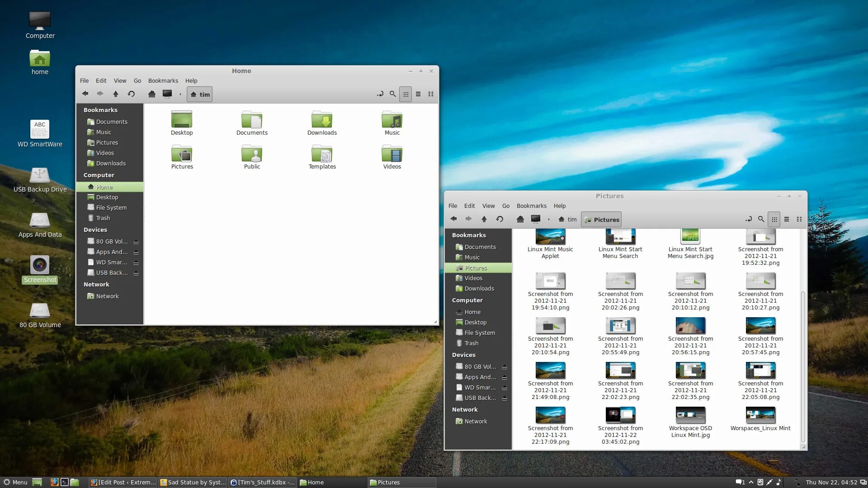The height and width of the screenshot is (488, 868).
Task: Click the search icon in Home window toolbar
Action: pos(392,94)
